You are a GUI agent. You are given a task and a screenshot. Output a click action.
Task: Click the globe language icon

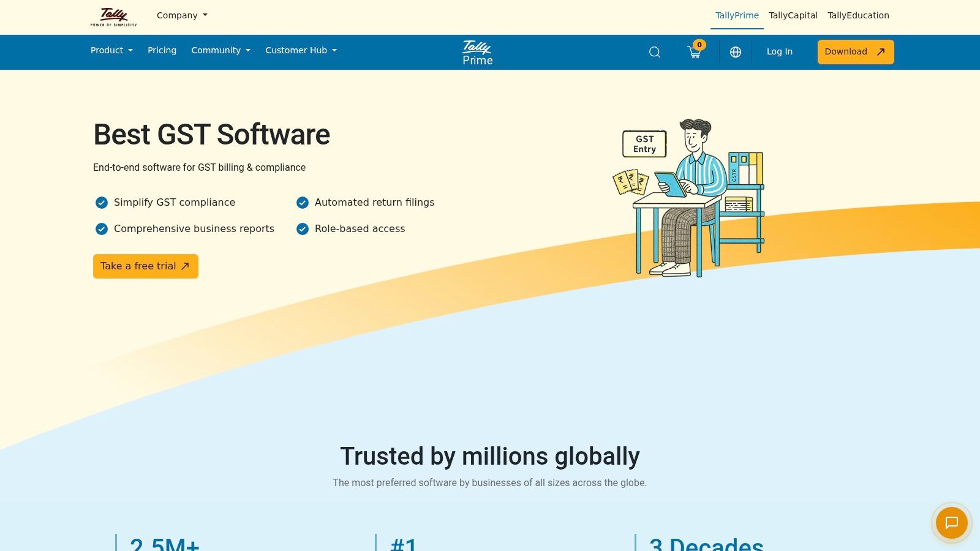pyautogui.click(x=736, y=52)
